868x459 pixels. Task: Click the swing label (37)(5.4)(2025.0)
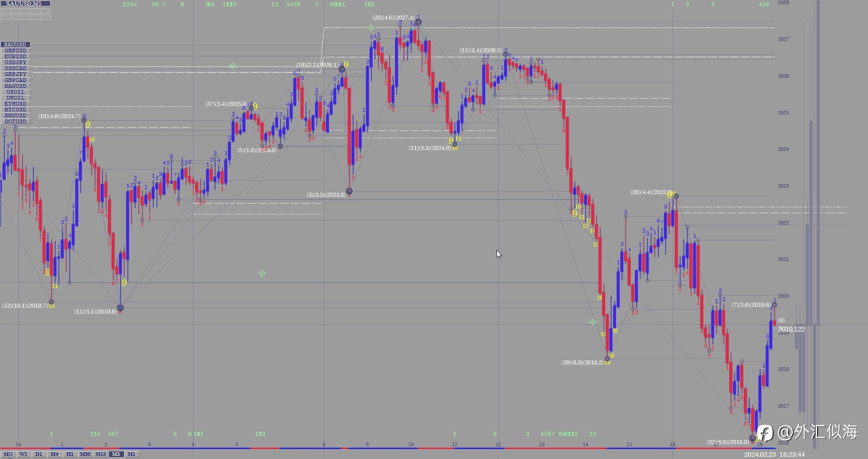[226, 104]
